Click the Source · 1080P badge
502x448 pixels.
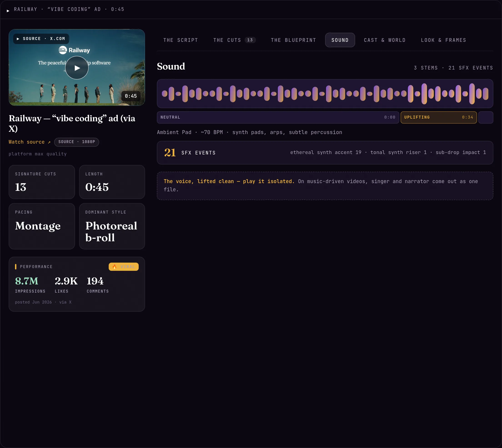tap(77, 142)
